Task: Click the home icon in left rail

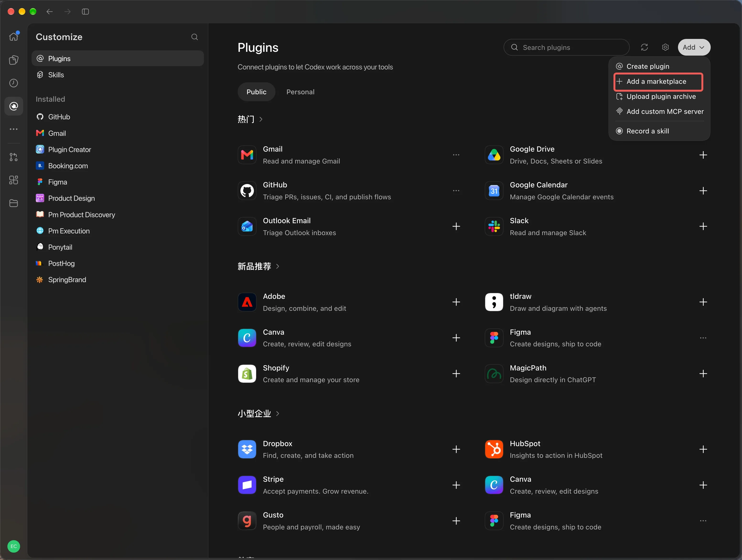Action: pos(14,36)
